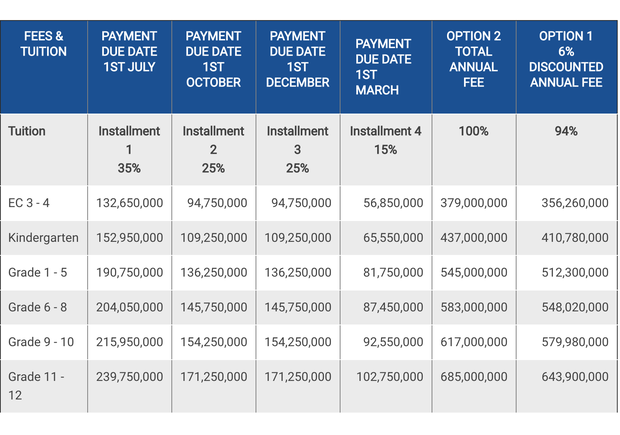Screen dimensions: 620x435
Task: Click the "Payment Due Date 1st October" header
Action: tap(213, 59)
